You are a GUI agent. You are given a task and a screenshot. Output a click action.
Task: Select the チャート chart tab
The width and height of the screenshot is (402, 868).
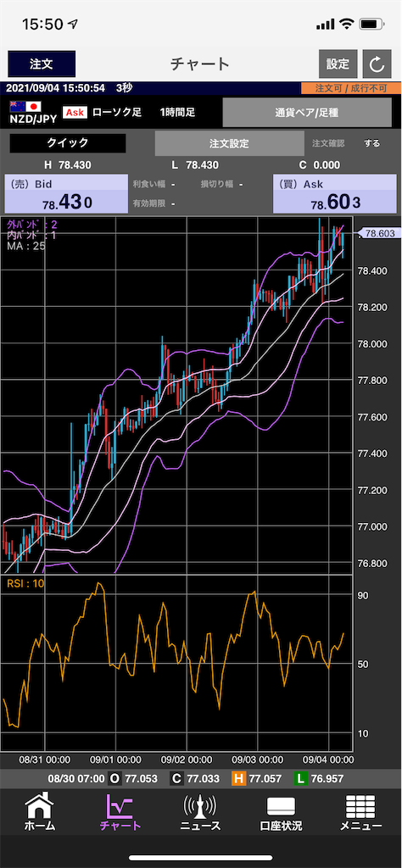click(x=120, y=812)
